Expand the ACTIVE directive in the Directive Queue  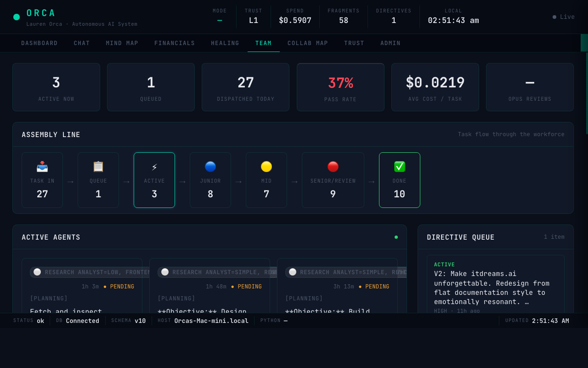[x=496, y=283]
